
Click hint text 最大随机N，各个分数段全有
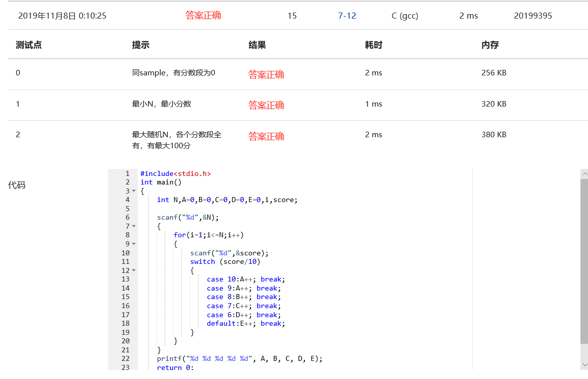tap(177, 140)
